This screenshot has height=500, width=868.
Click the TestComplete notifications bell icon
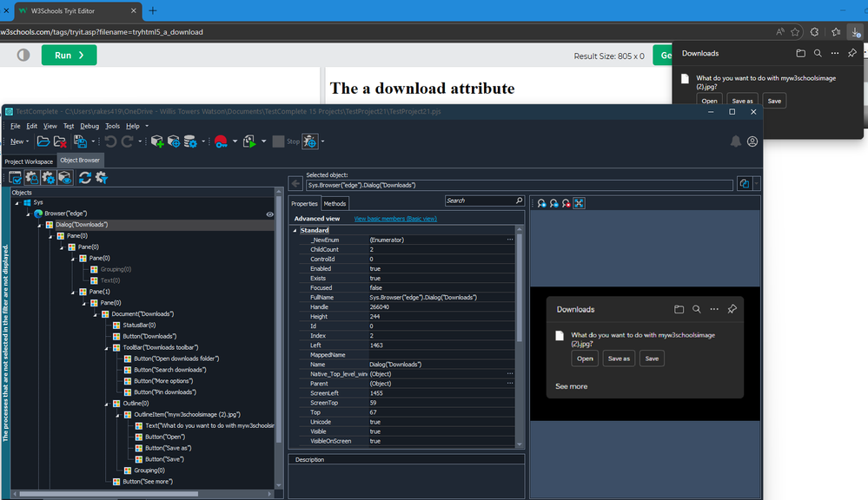pos(736,141)
